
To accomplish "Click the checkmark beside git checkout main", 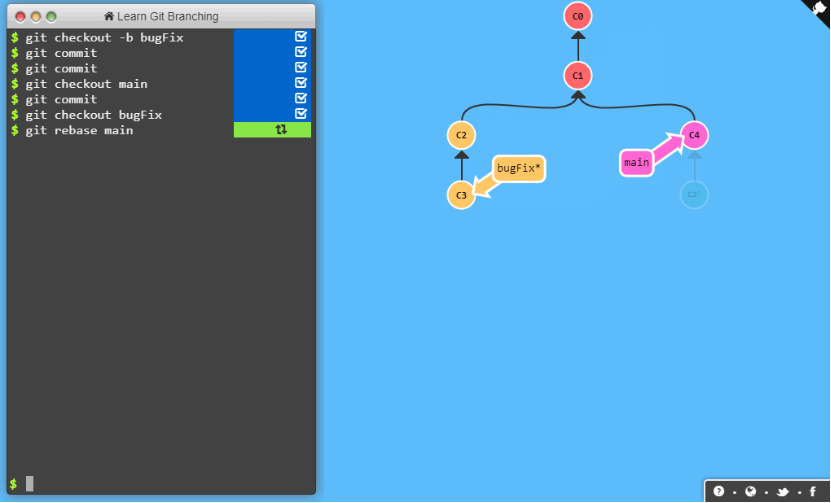I will [x=301, y=84].
